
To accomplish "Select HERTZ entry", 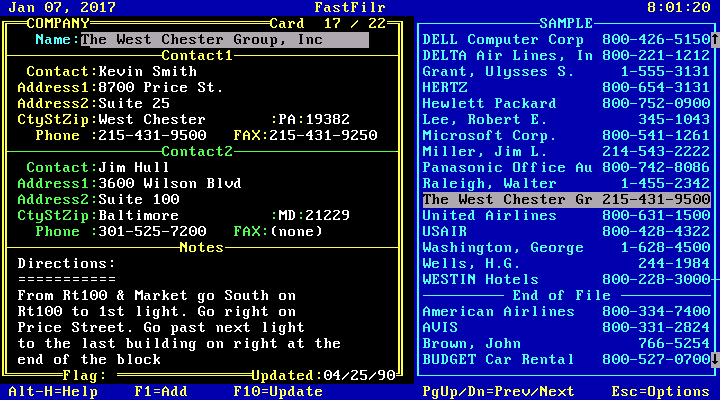I will [x=566, y=87].
